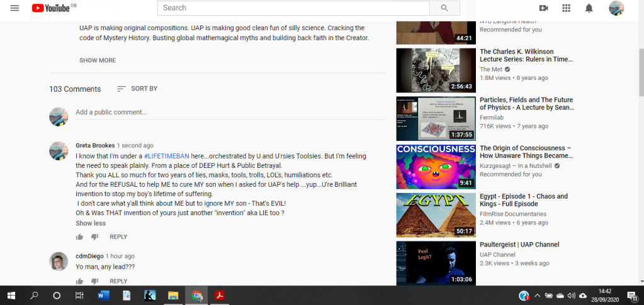Click the Add a public comment field
This screenshot has height=305, width=644.
point(230,113)
